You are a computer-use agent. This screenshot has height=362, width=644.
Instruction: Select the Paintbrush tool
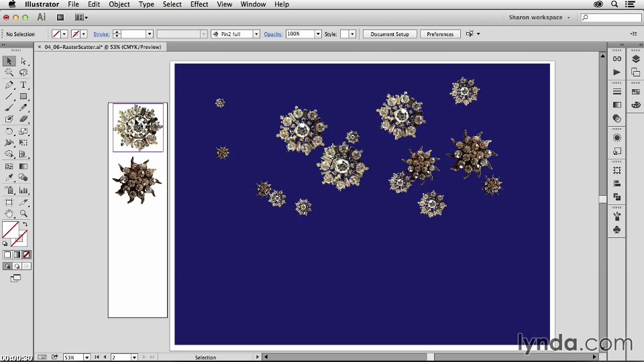pos(9,107)
